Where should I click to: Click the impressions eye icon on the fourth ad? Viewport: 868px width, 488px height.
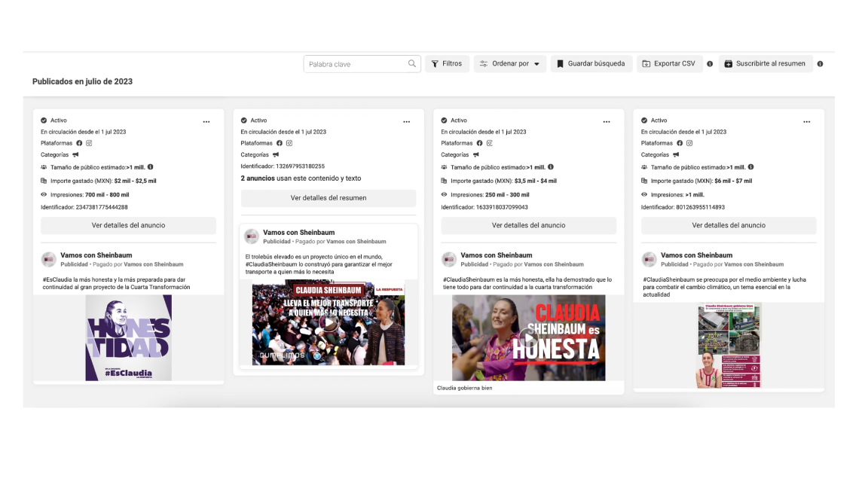tap(643, 193)
